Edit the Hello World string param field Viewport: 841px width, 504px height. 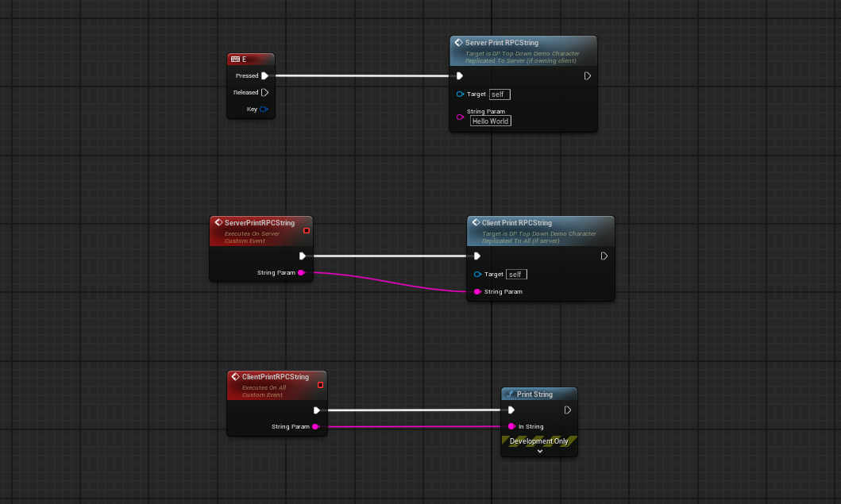pyautogui.click(x=490, y=121)
